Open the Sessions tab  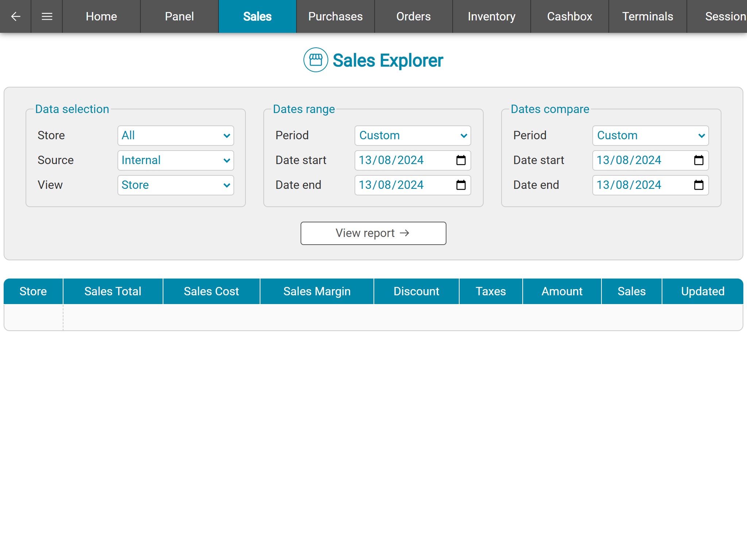point(717,16)
